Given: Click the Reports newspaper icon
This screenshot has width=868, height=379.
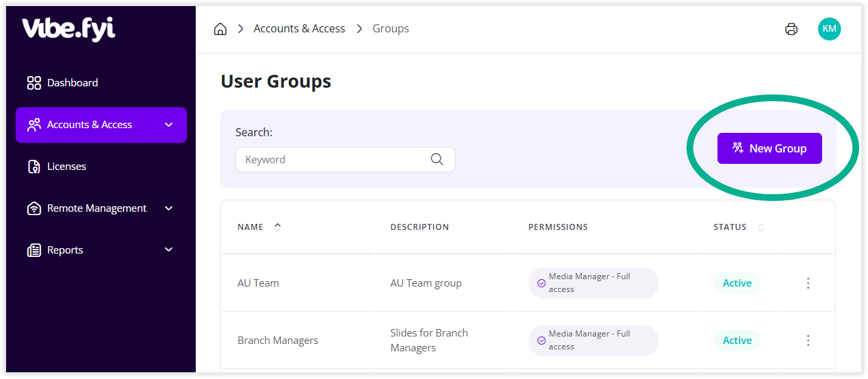Looking at the screenshot, I should 34,250.
